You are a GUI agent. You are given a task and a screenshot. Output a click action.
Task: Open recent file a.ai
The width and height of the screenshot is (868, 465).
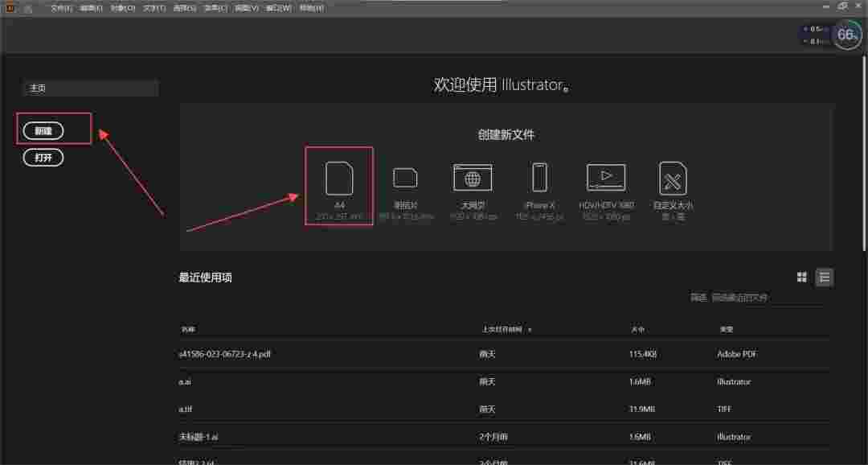185,382
